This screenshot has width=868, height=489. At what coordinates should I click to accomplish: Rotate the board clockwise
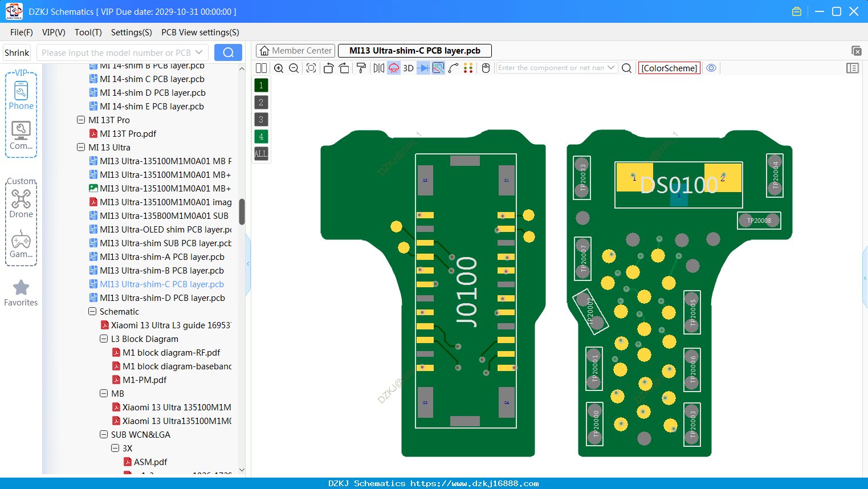344,68
